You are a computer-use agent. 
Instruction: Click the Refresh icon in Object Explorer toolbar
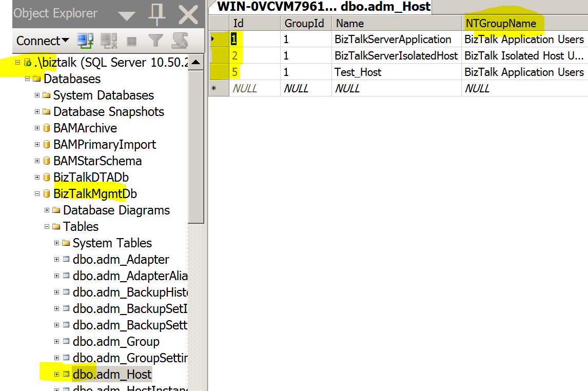(180, 41)
